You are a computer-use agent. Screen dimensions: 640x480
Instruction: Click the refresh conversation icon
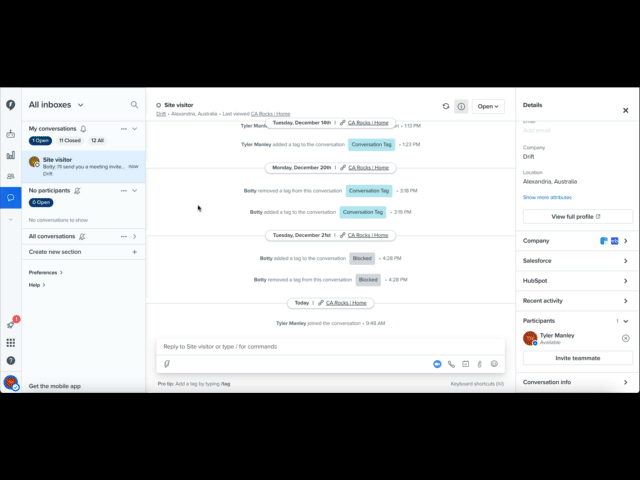coord(446,106)
